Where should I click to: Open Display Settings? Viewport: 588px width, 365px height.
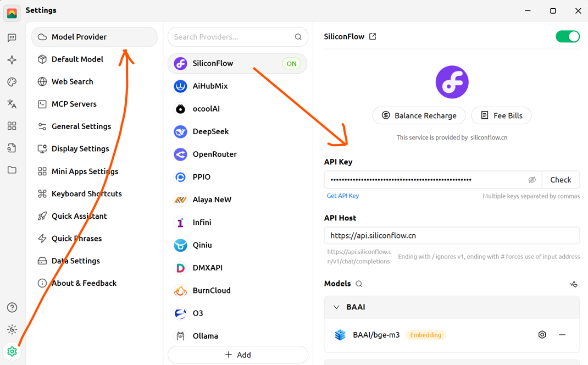pos(95,149)
